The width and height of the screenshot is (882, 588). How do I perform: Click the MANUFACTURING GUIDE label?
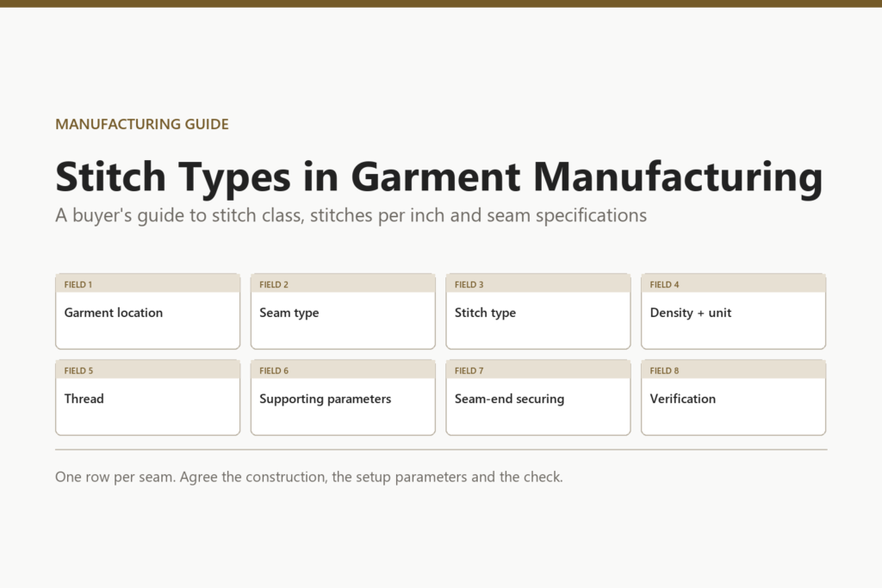142,124
